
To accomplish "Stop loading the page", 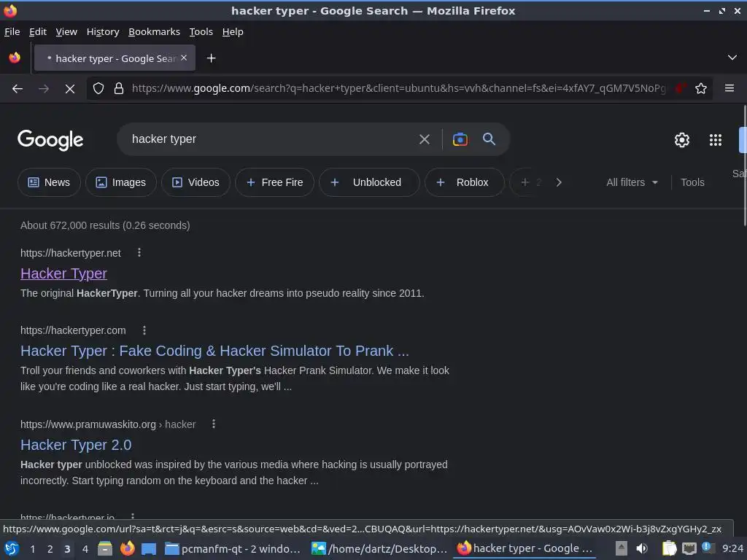I will tap(70, 88).
